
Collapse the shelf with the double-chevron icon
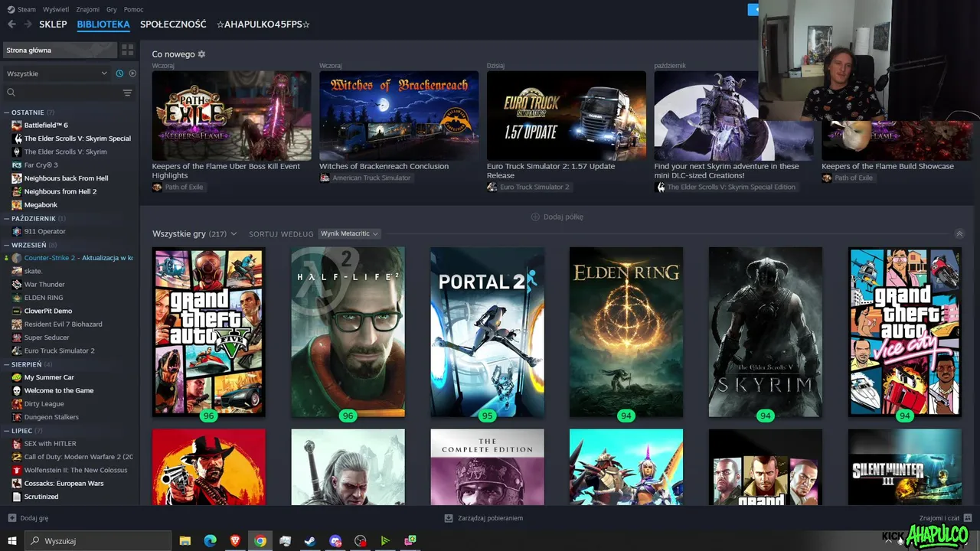click(x=959, y=234)
